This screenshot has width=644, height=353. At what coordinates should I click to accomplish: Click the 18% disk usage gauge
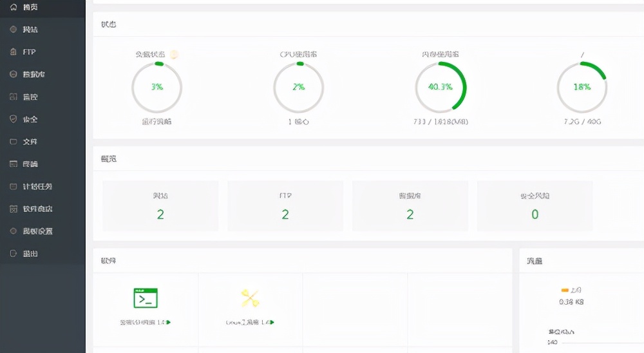point(582,87)
